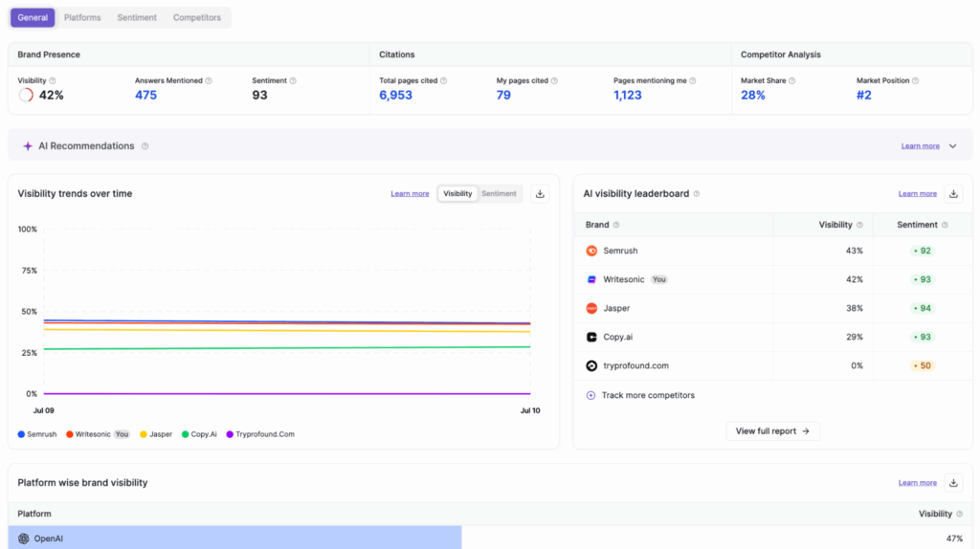
Task: Click the Visibility column info icon in leaderboard
Action: 860,225
